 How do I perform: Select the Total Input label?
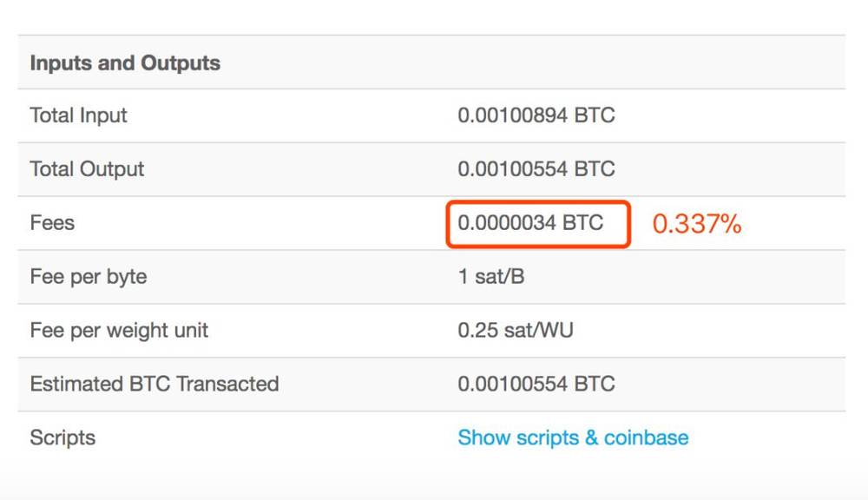pos(78,115)
